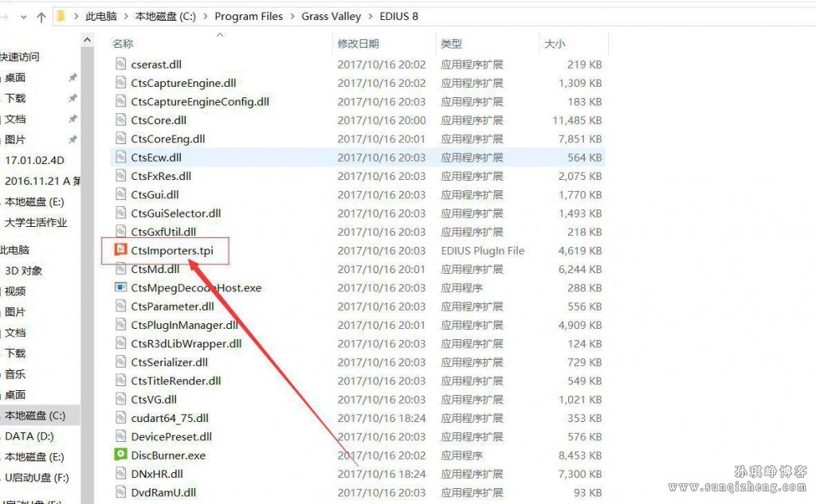Click the cserast.dll file icon
Viewport: 816px width, 504px height.
pyautogui.click(x=120, y=64)
